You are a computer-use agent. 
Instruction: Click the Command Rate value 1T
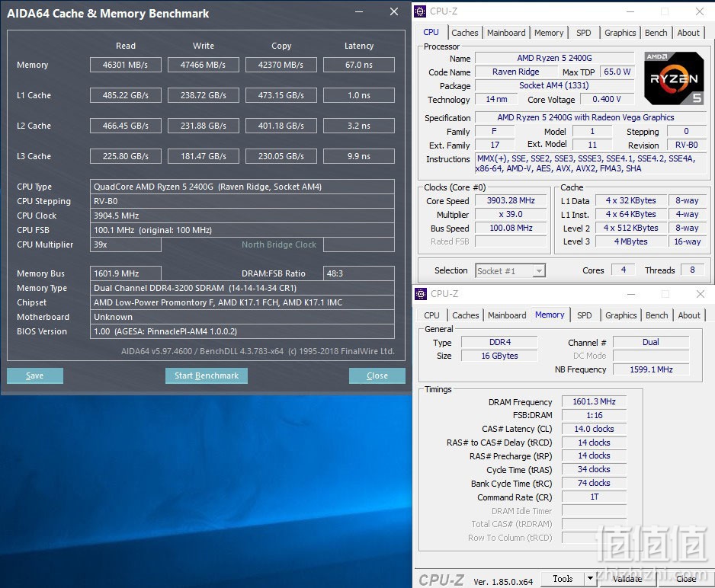click(x=594, y=497)
